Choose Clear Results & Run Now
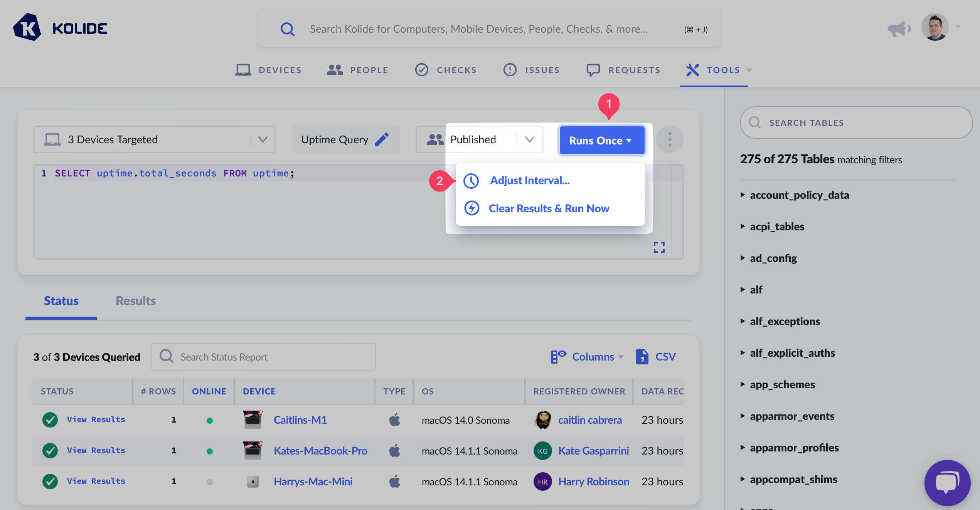The image size is (980, 510). 549,208
